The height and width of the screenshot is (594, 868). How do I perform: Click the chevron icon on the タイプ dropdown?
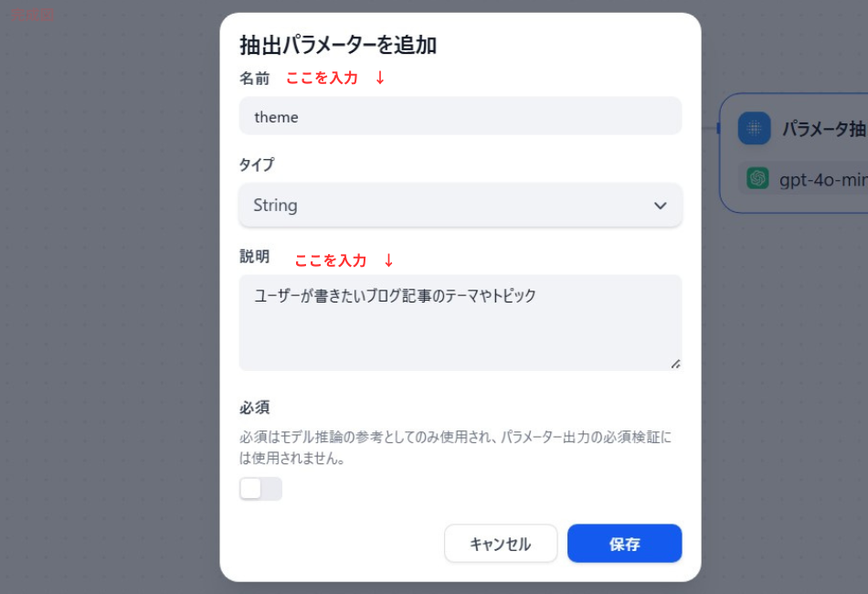pos(660,206)
